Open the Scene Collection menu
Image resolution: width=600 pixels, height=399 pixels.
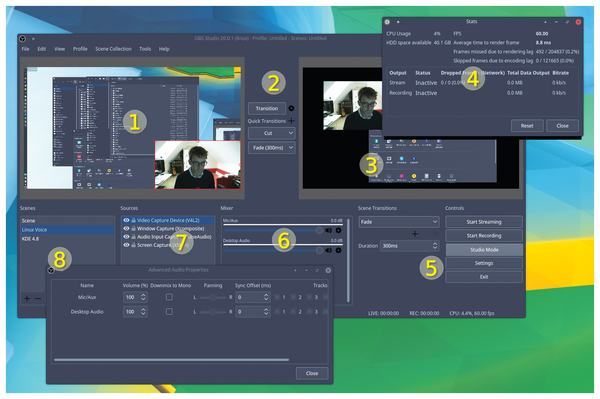[x=113, y=49]
